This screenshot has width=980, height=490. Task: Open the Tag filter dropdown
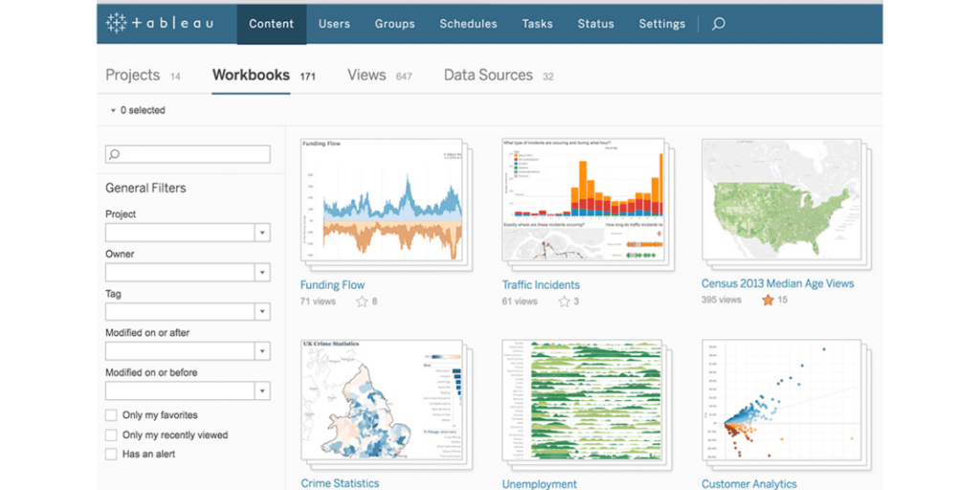[x=262, y=312]
